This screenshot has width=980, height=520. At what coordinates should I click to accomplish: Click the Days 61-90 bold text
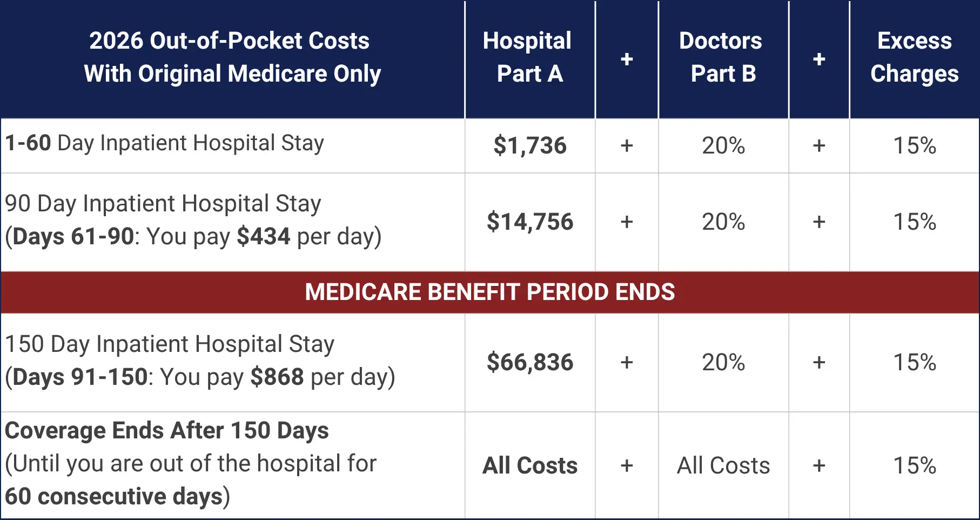(73, 237)
